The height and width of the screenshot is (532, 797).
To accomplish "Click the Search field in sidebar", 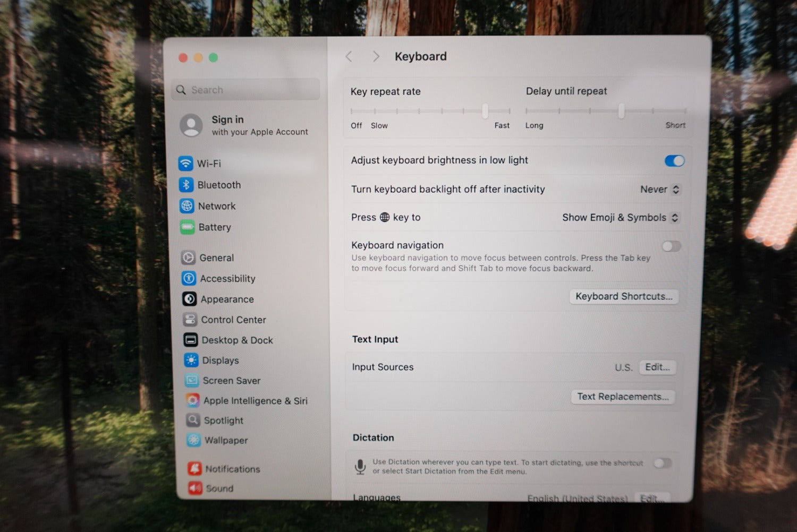I will [246, 90].
